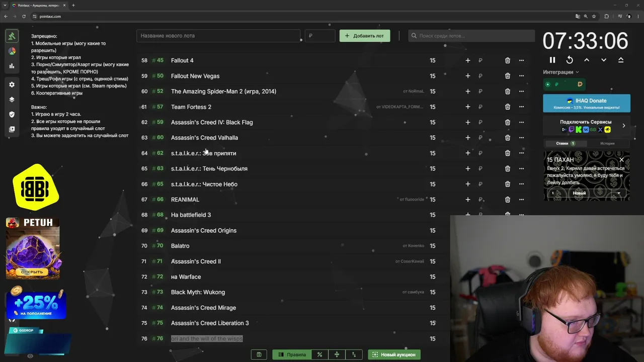644x362 pixels.
Task: Toggle the green circle integration switch
Action: coord(548,84)
